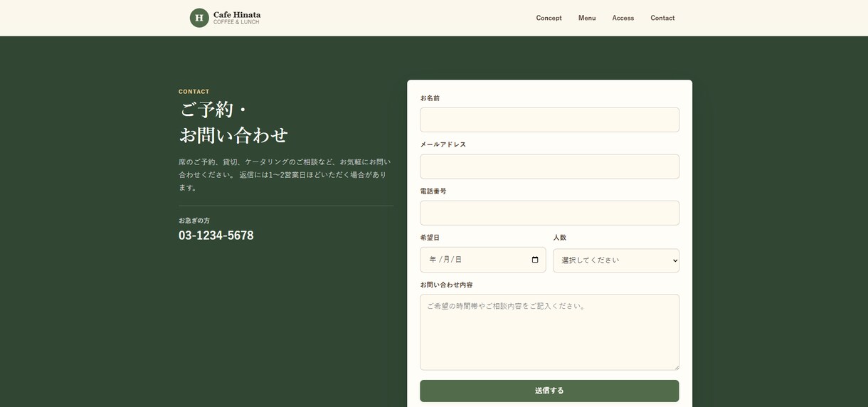Click the お問い合わせ内容 label
The image size is (868, 407).
[446, 285]
